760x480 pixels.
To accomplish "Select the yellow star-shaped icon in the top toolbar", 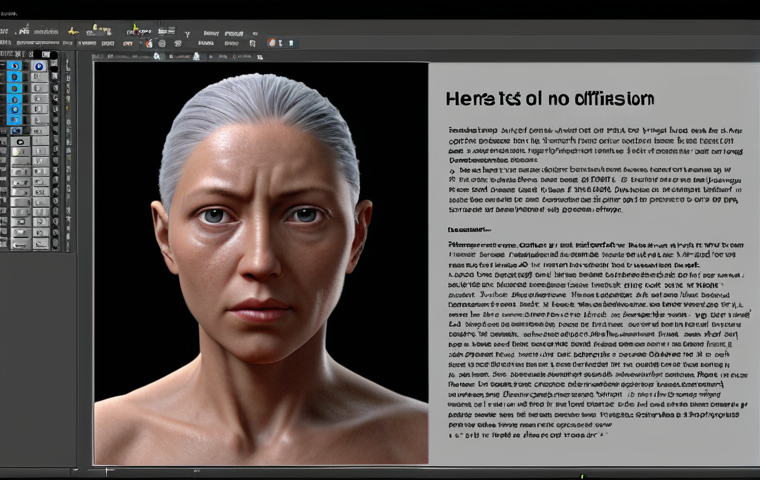I will (73, 32).
